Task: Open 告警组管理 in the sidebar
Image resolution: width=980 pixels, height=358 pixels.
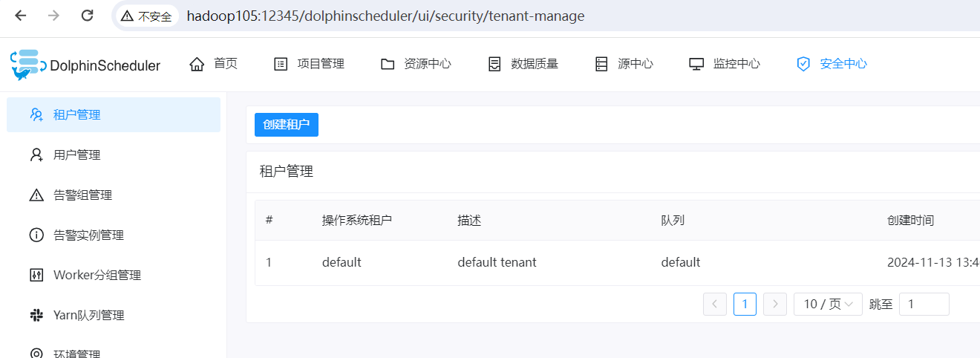Action: 114,195
